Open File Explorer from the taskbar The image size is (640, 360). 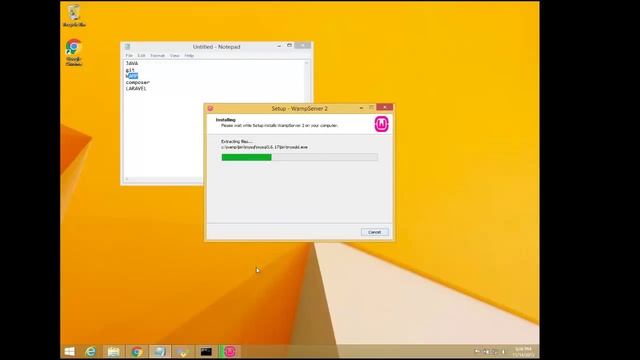[113, 351]
